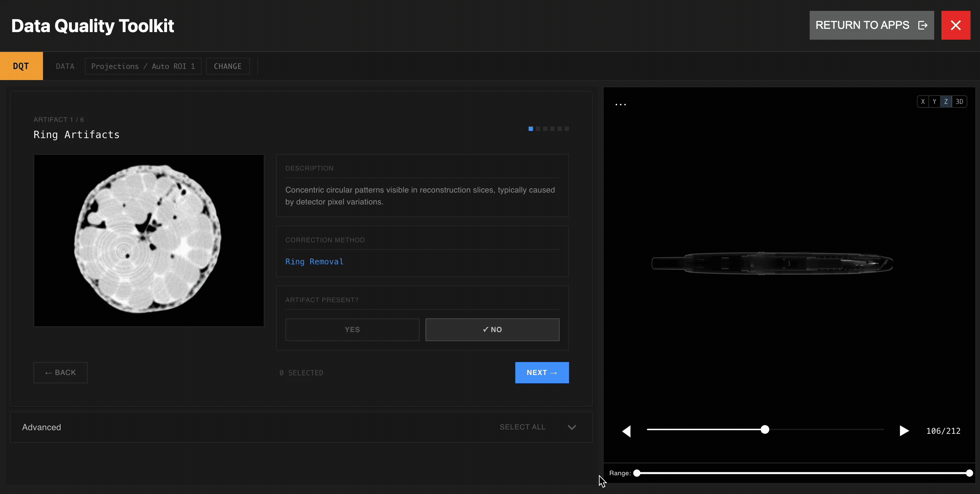
Task: Confirm NO for Artifact Present question
Action: pos(492,329)
